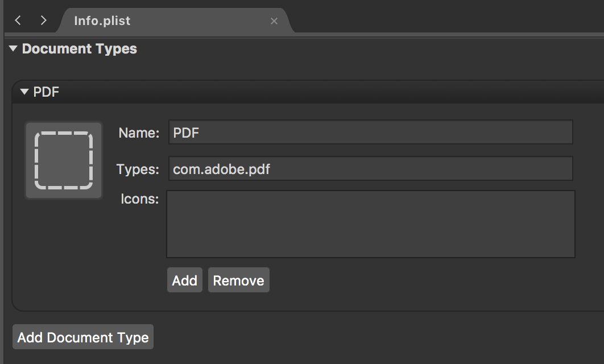Click the dashed document icon placeholder
Viewport: 604px width, 364px height.
coord(64,160)
